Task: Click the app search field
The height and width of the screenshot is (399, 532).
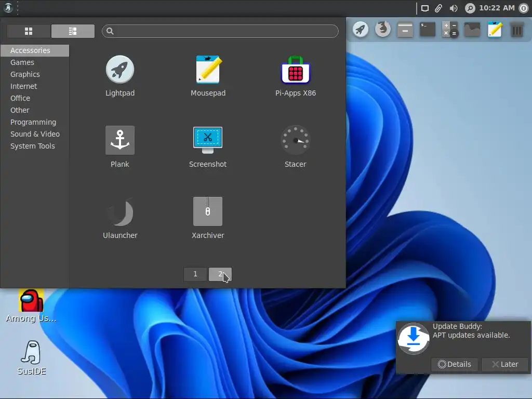Action: click(x=220, y=31)
